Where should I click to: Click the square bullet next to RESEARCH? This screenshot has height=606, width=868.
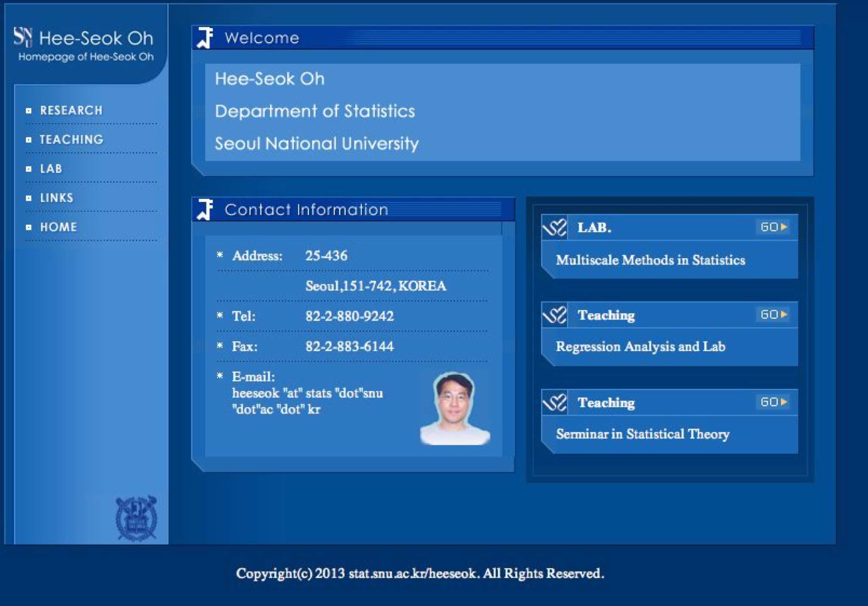[x=28, y=111]
